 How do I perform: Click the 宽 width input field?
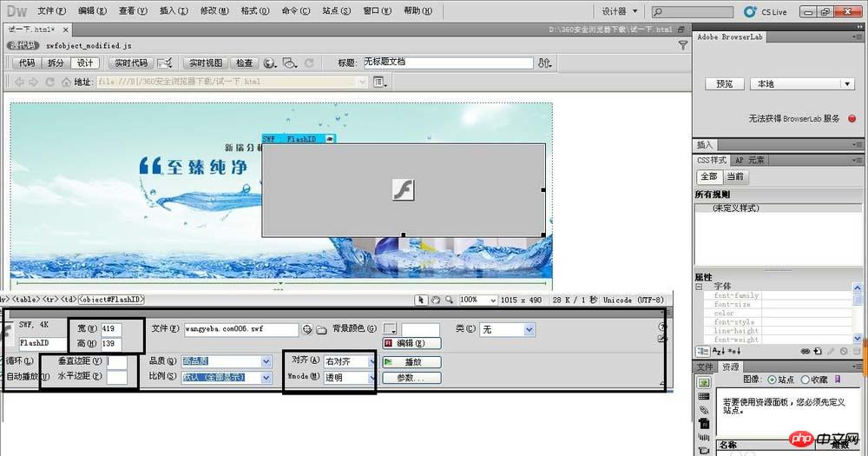111,329
